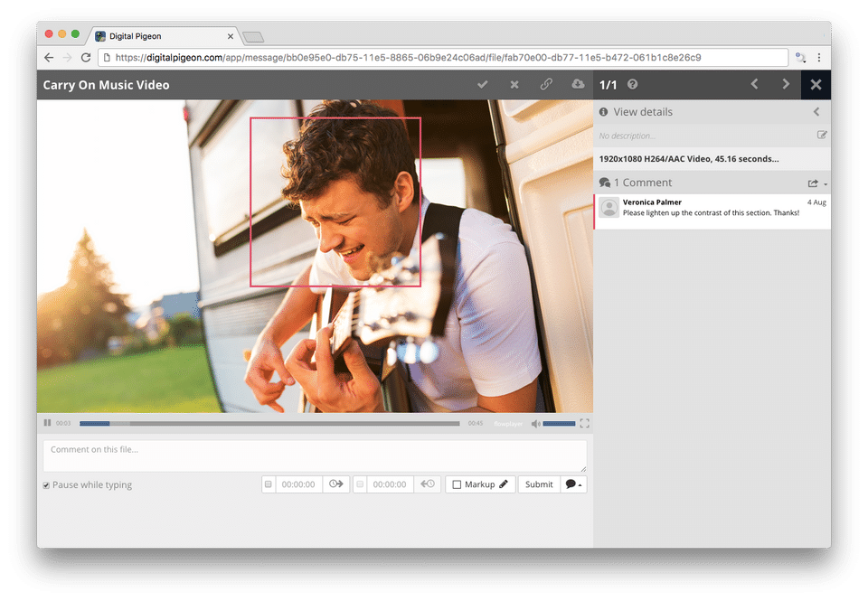Click the video frame of the guitarist
Screen dimensions: 868x601
point(315,257)
